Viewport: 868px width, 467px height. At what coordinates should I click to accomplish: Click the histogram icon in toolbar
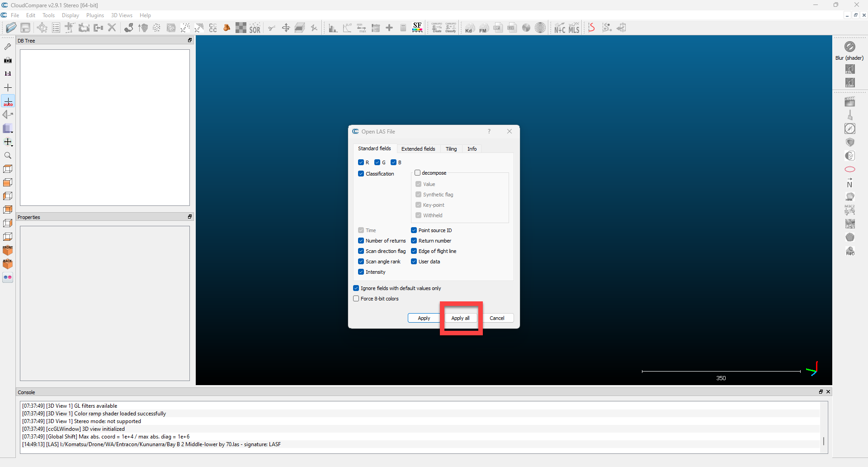(333, 28)
